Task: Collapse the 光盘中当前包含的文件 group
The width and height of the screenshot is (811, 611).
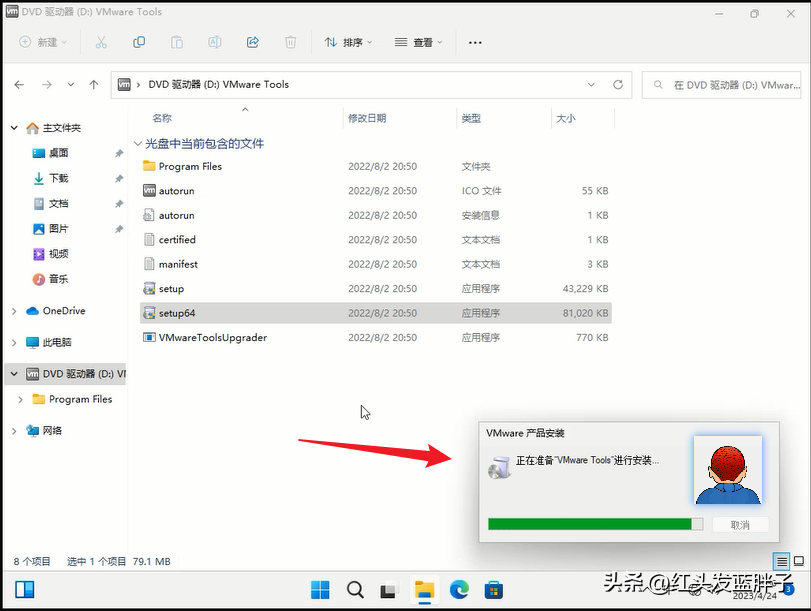Action: [138, 143]
